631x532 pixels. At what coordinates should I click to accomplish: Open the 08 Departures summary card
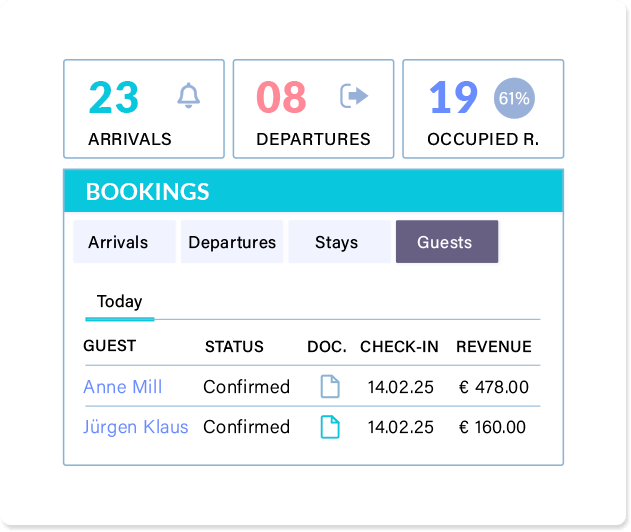pos(313,109)
